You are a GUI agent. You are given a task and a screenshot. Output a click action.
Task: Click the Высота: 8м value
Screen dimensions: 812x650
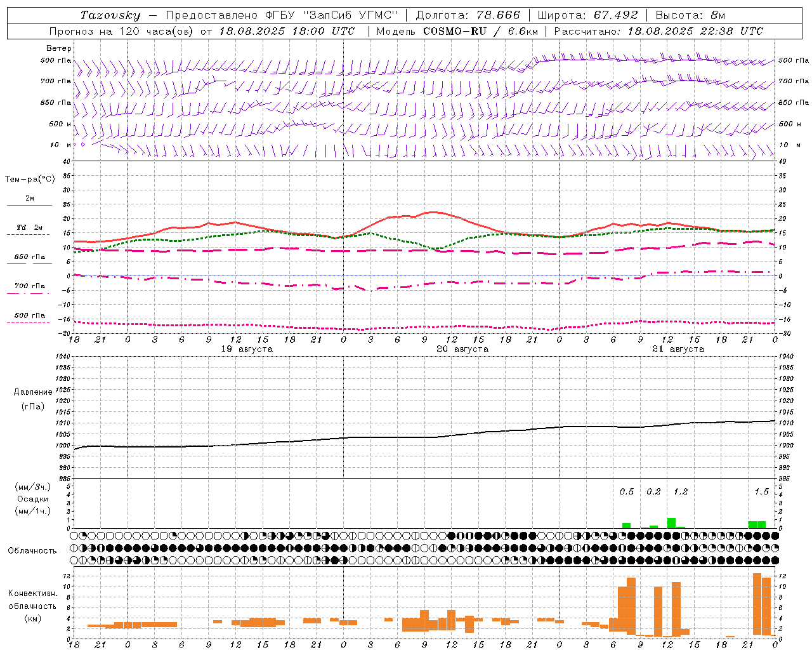pyautogui.click(x=690, y=15)
